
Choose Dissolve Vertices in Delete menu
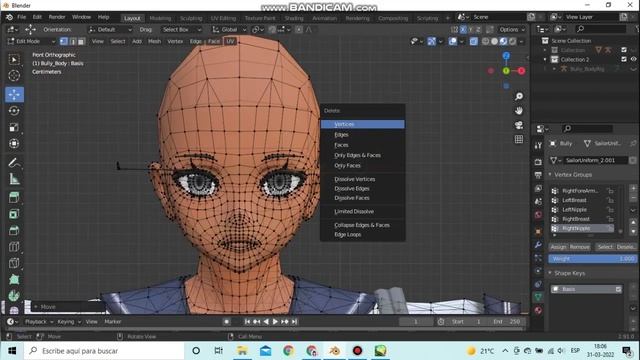pos(362,179)
